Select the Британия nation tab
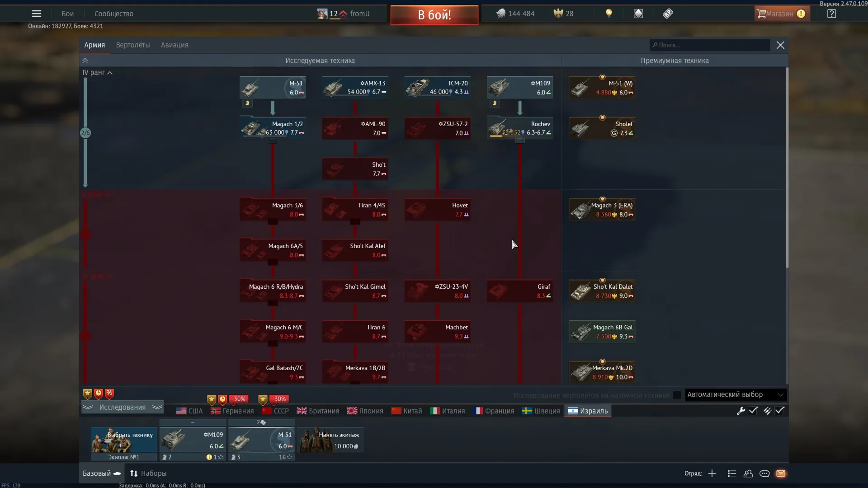This screenshot has height=488, width=868. 318,411
